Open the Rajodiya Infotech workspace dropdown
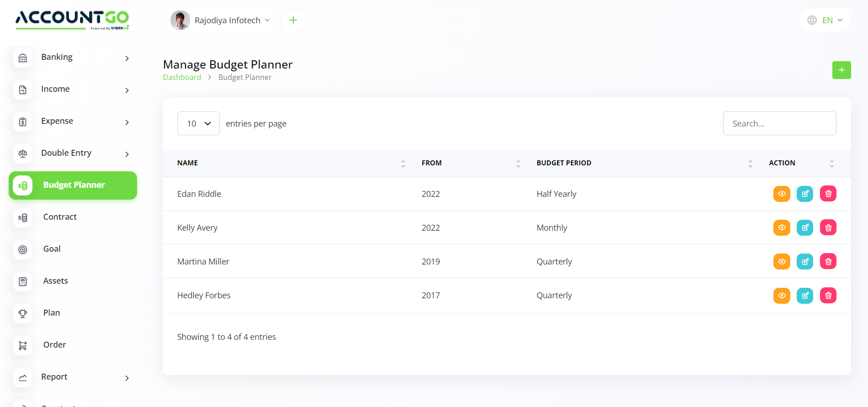 [x=221, y=20]
